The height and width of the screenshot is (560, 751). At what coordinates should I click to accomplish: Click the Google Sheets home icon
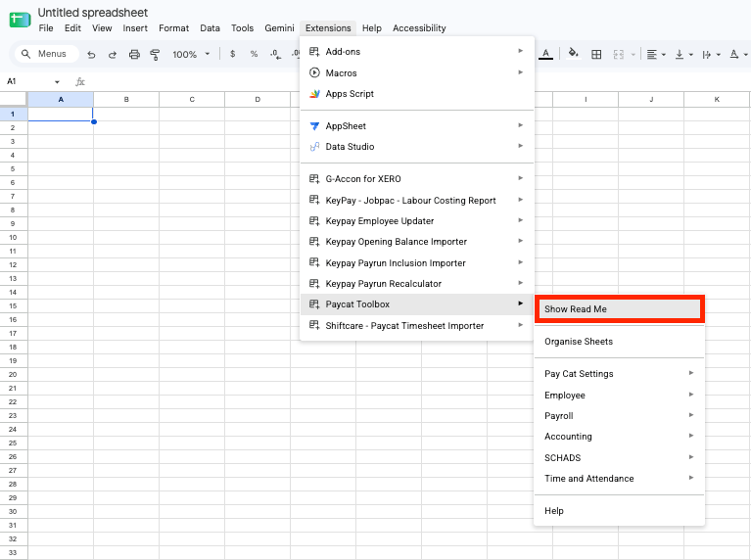(x=20, y=20)
